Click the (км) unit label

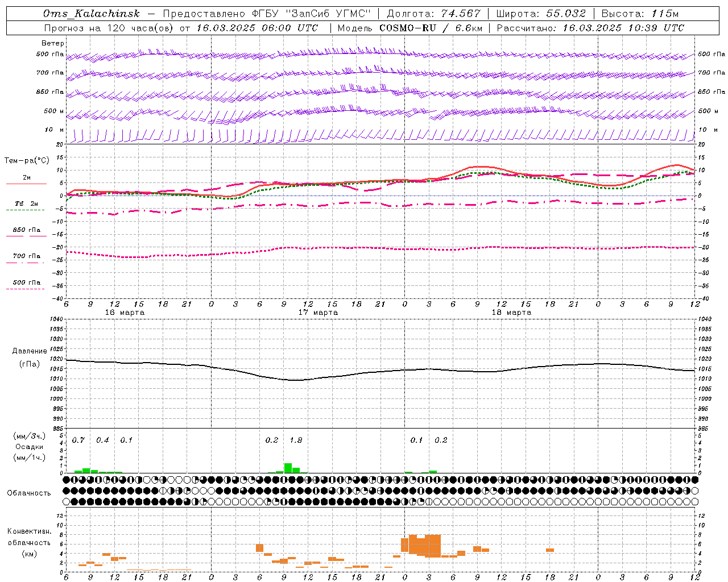[x=30, y=553]
